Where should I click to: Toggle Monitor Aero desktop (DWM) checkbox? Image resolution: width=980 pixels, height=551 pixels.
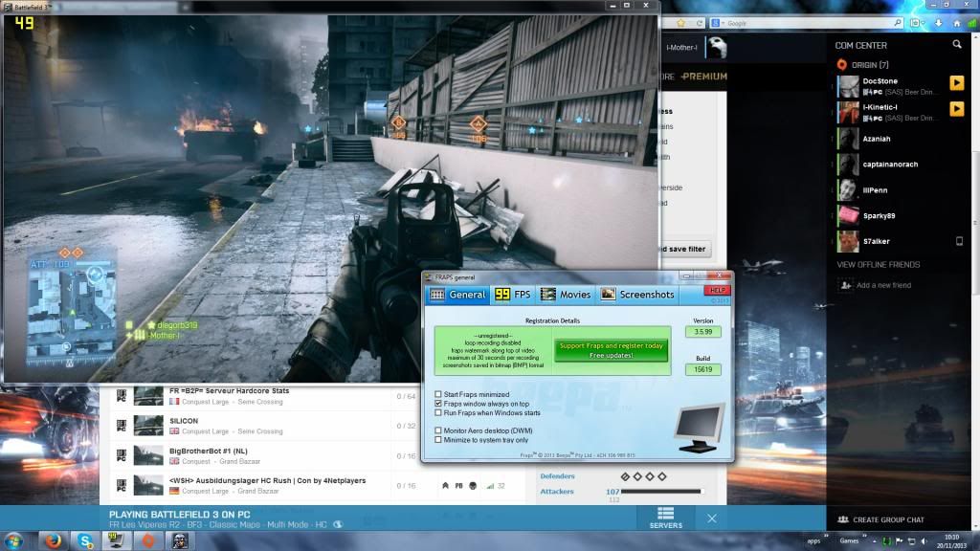pyautogui.click(x=438, y=430)
